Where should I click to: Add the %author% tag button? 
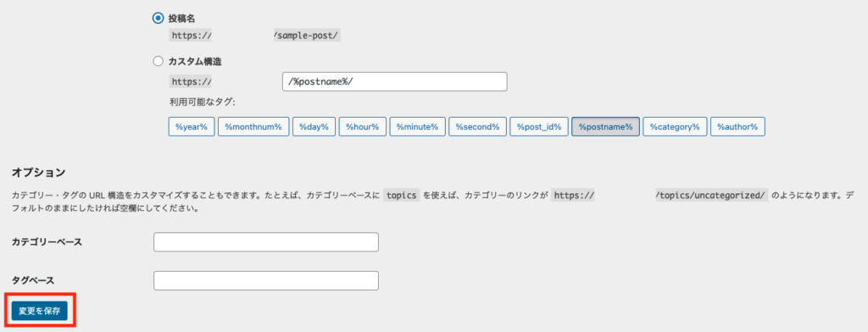738,127
